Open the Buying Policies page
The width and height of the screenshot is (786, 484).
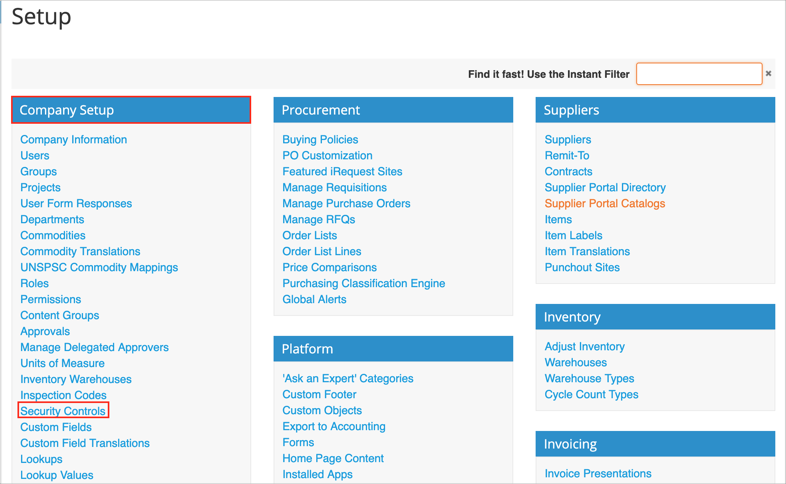pyautogui.click(x=320, y=140)
